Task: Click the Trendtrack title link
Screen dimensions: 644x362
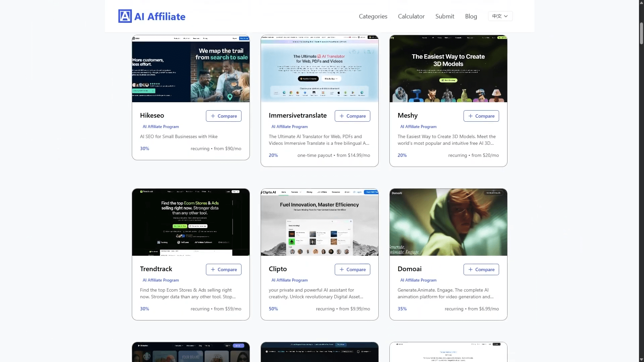Action: click(x=156, y=269)
